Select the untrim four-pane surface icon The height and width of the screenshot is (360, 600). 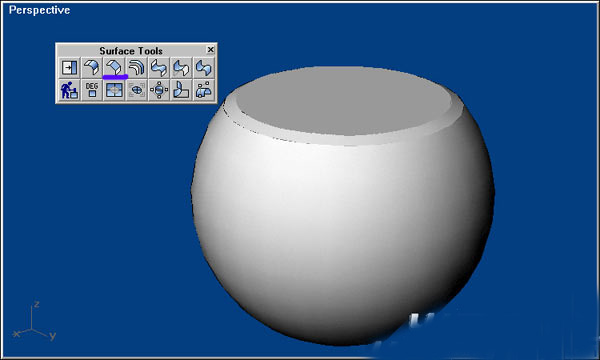114,90
